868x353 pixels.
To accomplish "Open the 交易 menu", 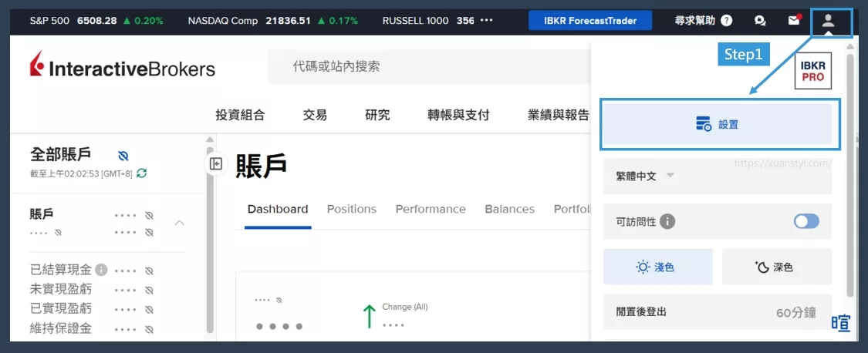I will [315, 115].
